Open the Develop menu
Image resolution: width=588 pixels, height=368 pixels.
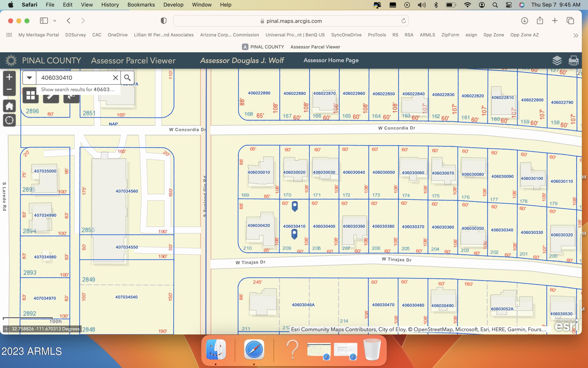pyautogui.click(x=173, y=5)
